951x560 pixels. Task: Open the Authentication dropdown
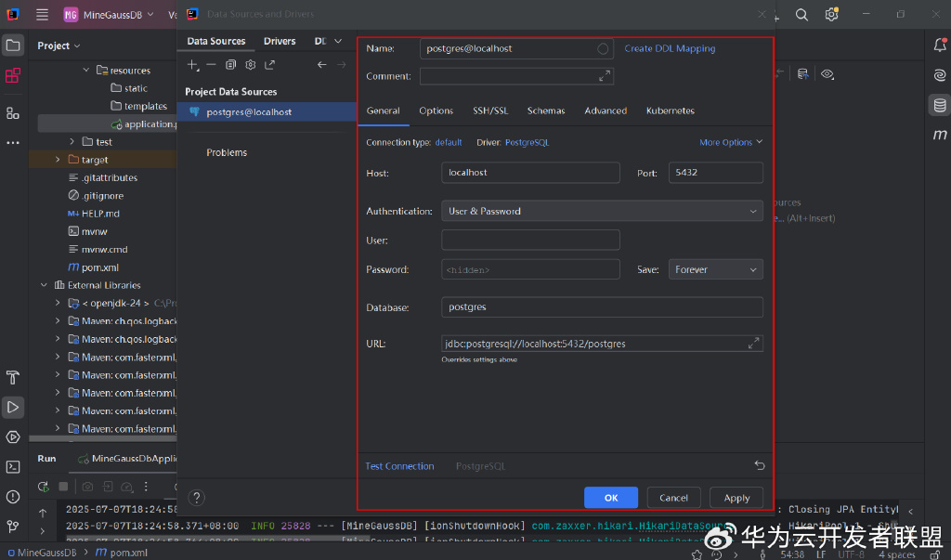(602, 211)
